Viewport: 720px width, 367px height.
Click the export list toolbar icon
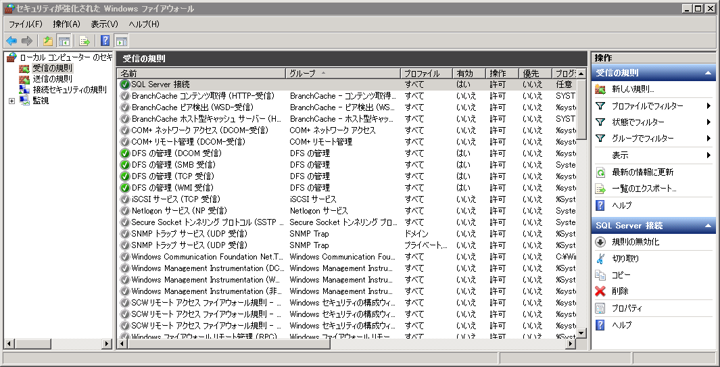[84, 41]
